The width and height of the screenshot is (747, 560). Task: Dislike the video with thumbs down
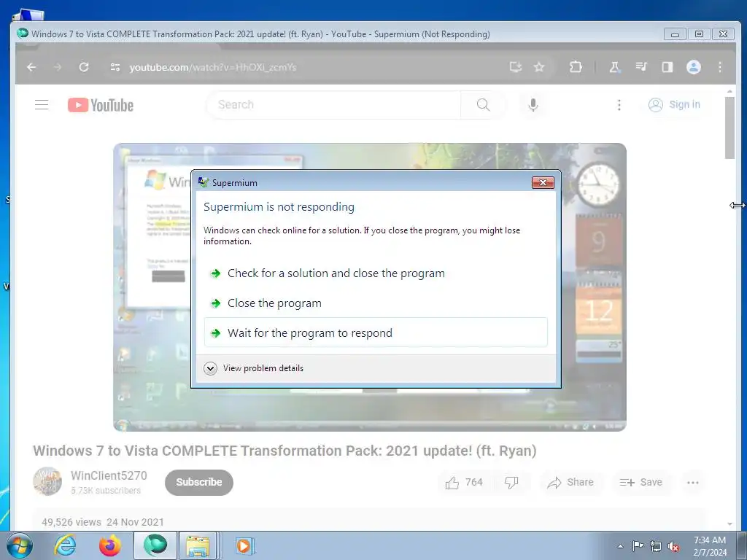coord(511,483)
